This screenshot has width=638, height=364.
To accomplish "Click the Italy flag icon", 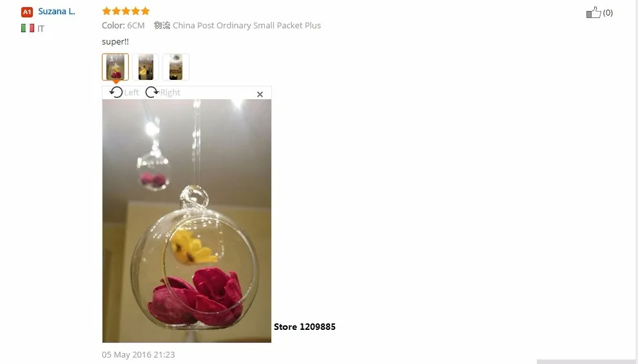I will [x=28, y=28].
